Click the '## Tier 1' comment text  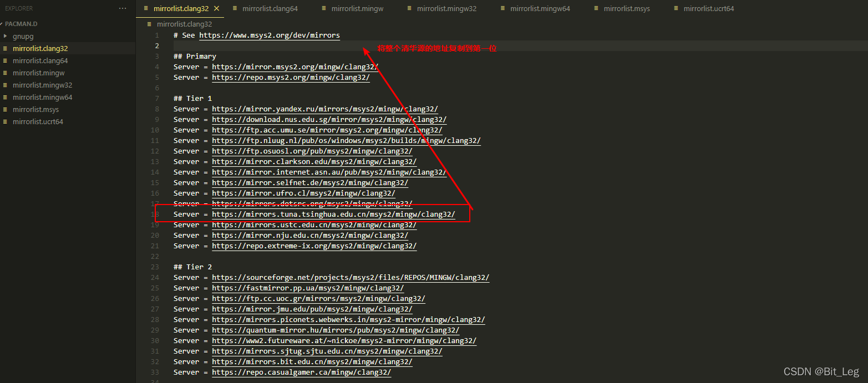(x=192, y=98)
